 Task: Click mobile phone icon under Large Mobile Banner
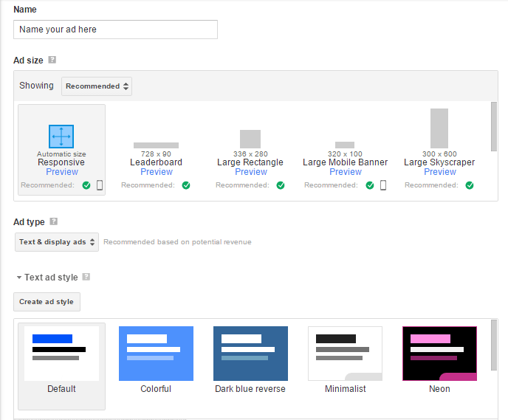click(x=383, y=185)
